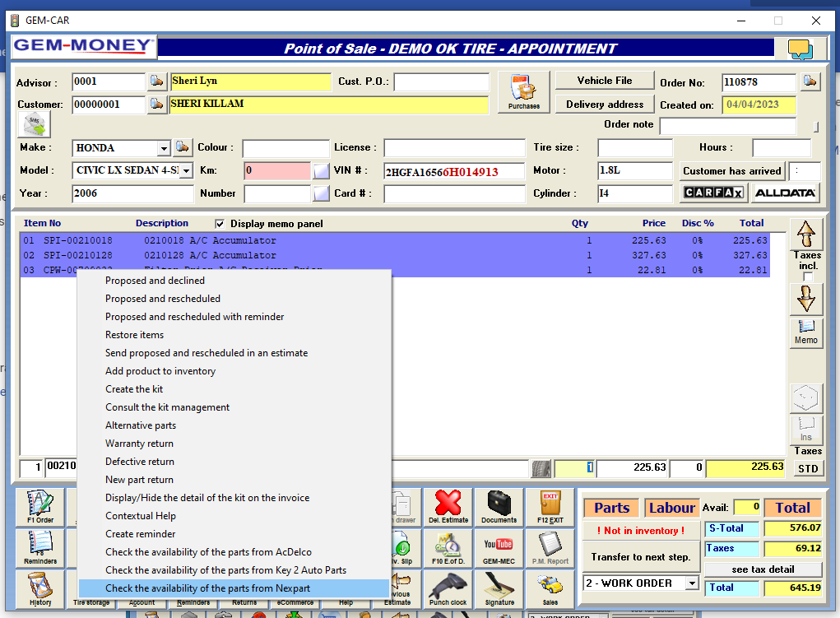
Task: Choose Contextual Help menu entry
Action: click(x=141, y=516)
